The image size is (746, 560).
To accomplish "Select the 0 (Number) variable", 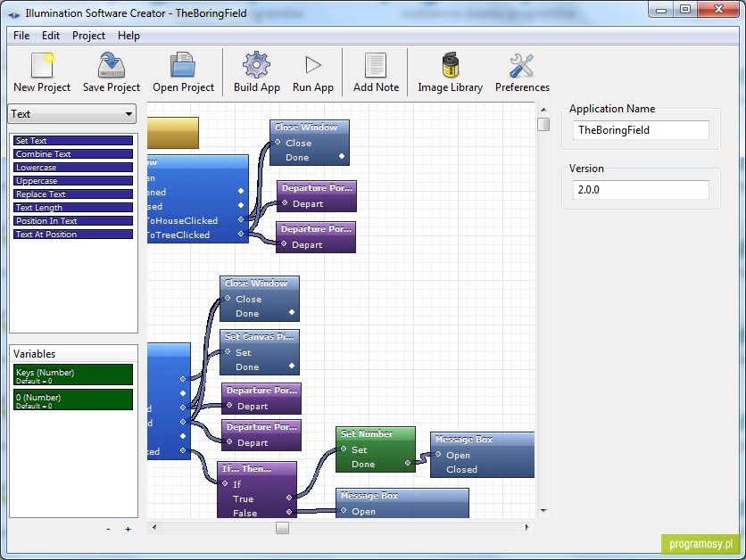I will 73,399.
